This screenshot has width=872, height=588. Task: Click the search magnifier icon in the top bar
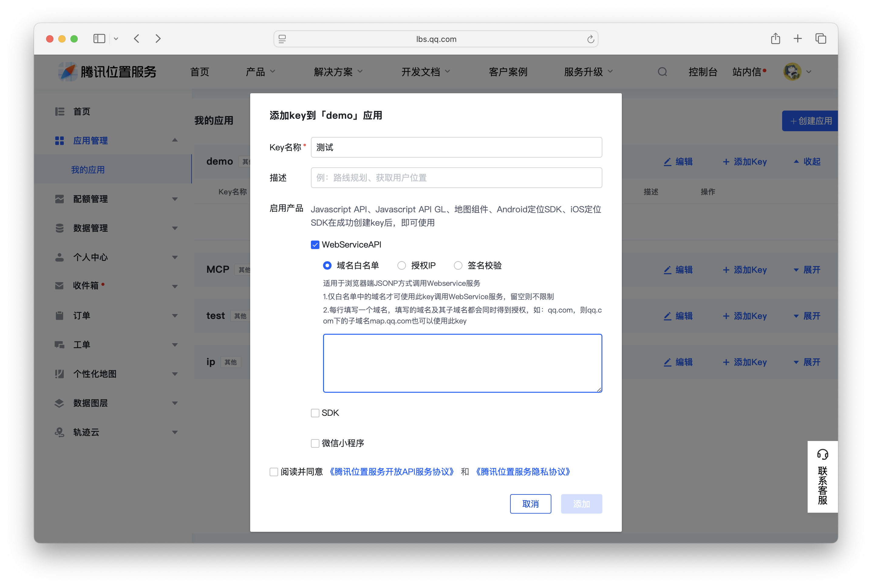click(x=662, y=72)
